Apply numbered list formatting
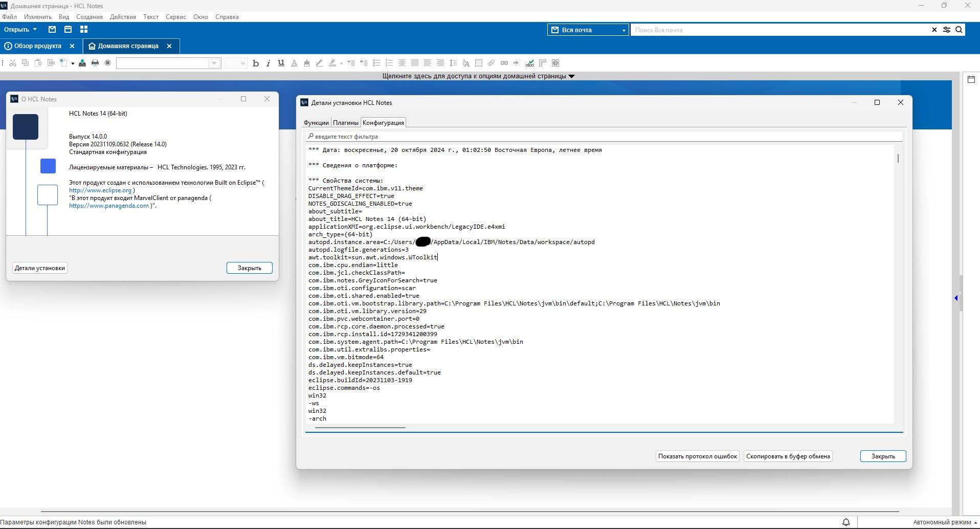This screenshot has width=980, height=529. coord(389,63)
